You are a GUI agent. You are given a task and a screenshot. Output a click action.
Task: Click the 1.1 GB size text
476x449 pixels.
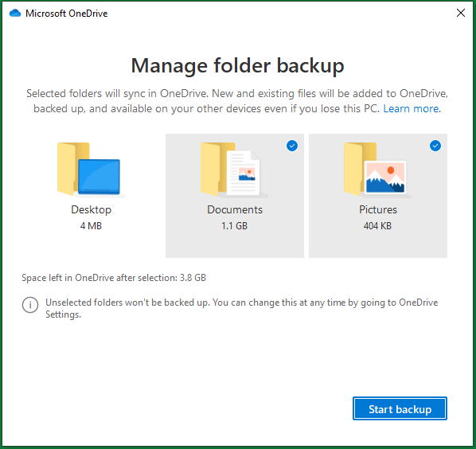click(x=234, y=226)
